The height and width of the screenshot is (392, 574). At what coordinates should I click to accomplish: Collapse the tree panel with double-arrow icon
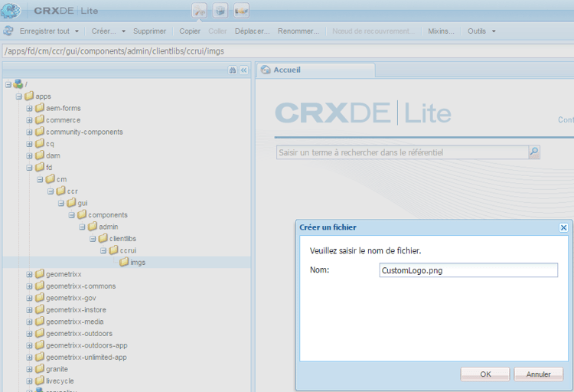244,70
